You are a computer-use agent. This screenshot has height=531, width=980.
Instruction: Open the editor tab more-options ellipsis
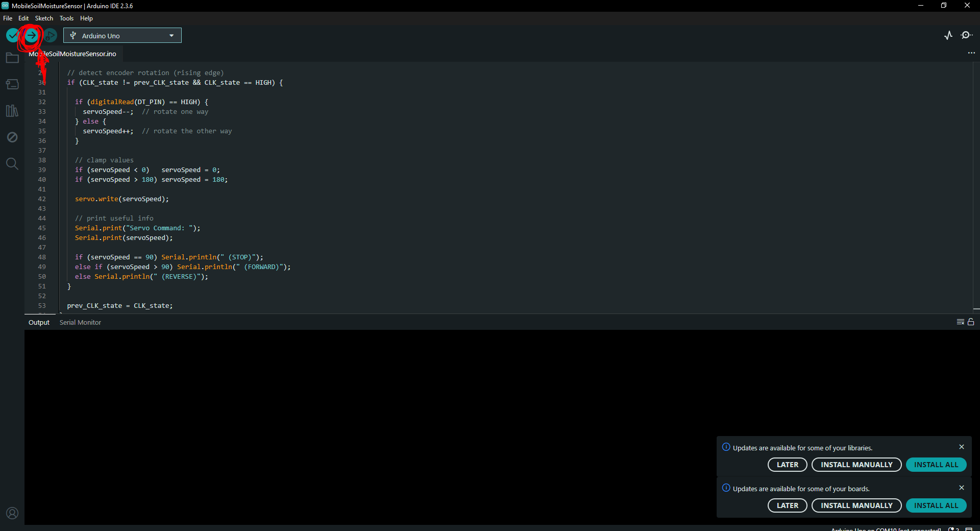[x=971, y=53]
